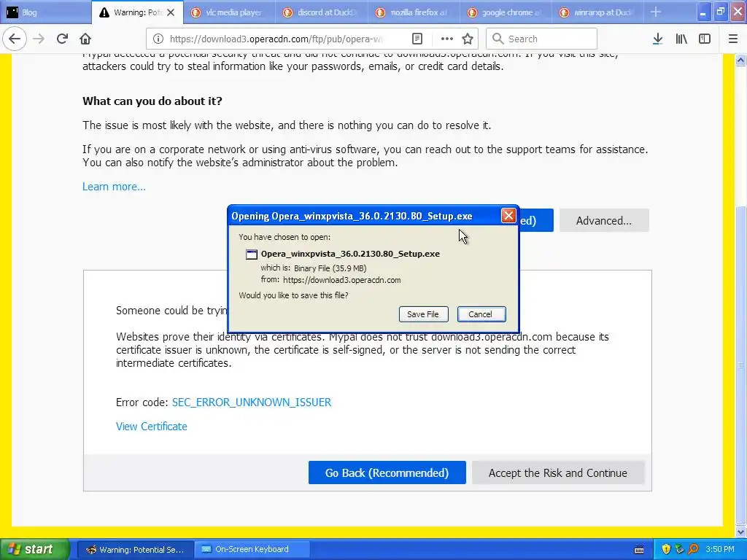Click the Binary File (35.9 MB) text
Screen dimensions: 747x560
coord(330,268)
